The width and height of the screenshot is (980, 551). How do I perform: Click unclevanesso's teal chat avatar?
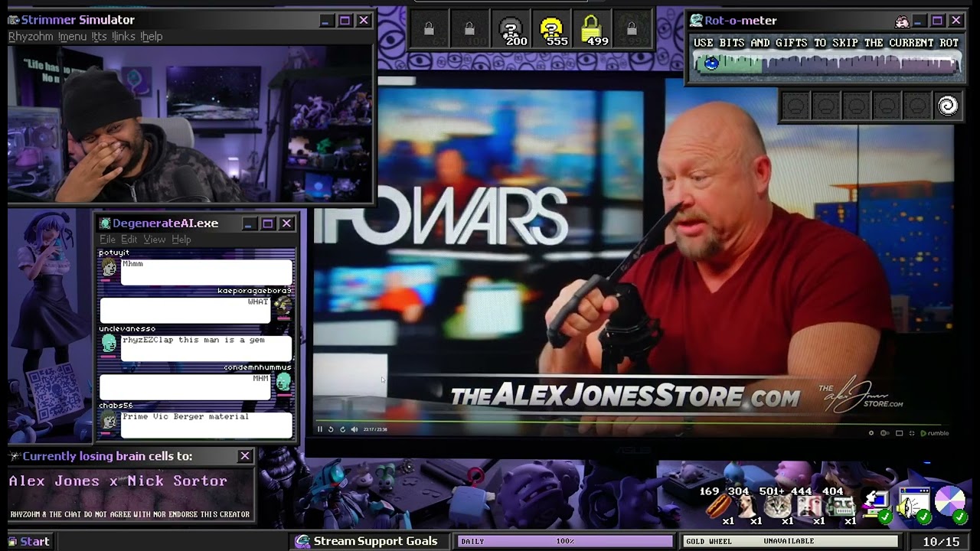(109, 344)
